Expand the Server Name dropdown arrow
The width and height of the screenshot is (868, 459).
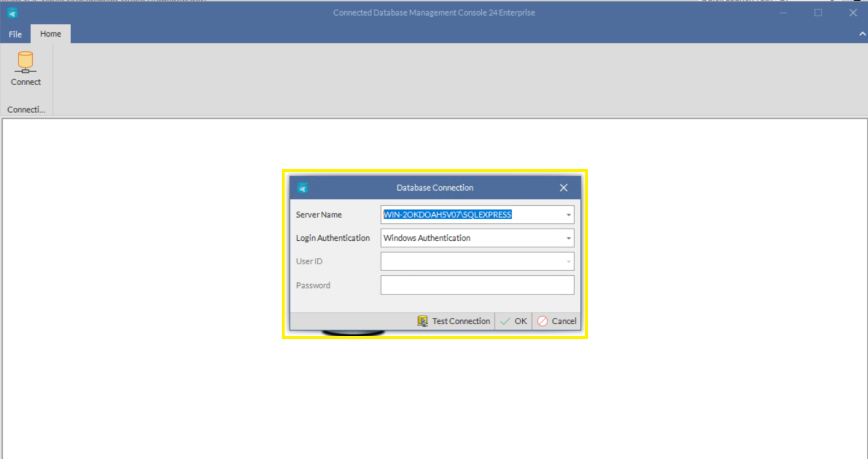(x=568, y=215)
